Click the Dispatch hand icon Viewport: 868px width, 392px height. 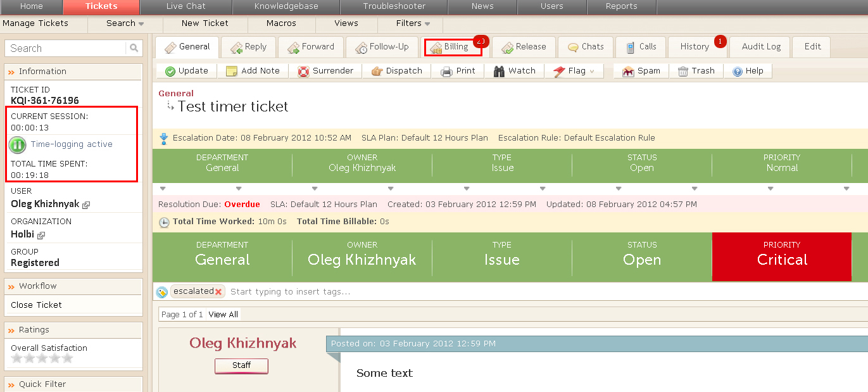pyautogui.click(x=377, y=71)
